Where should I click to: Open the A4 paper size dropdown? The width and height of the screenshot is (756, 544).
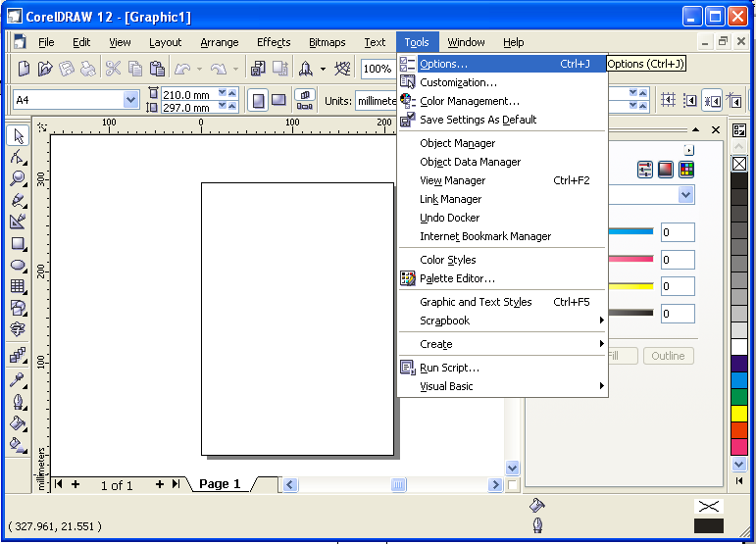130,100
